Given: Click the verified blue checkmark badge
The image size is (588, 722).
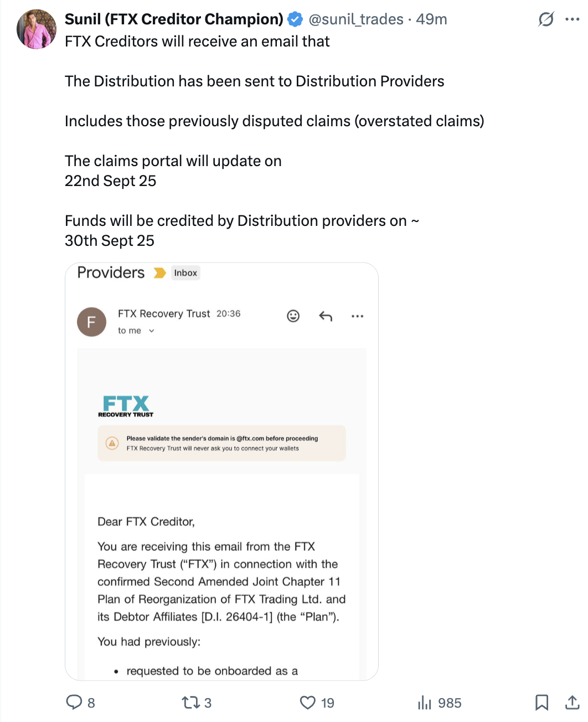Looking at the screenshot, I should 295,19.
